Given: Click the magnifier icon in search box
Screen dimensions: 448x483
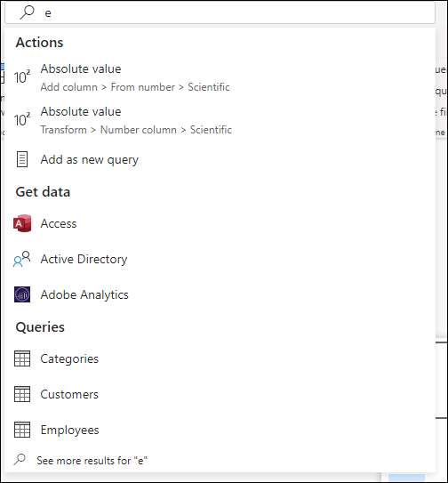Looking at the screenshot, I should tap(27, 12).
